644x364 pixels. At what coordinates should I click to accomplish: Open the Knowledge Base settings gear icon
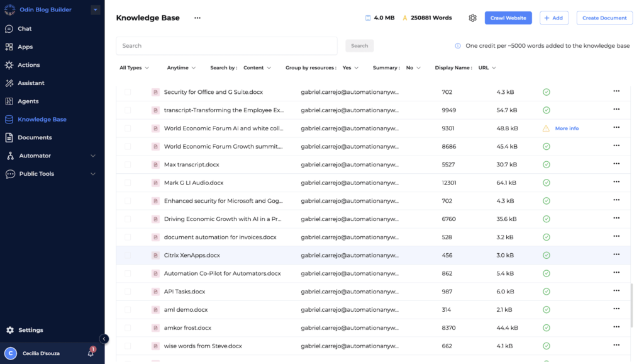click(x=472, y=18)
